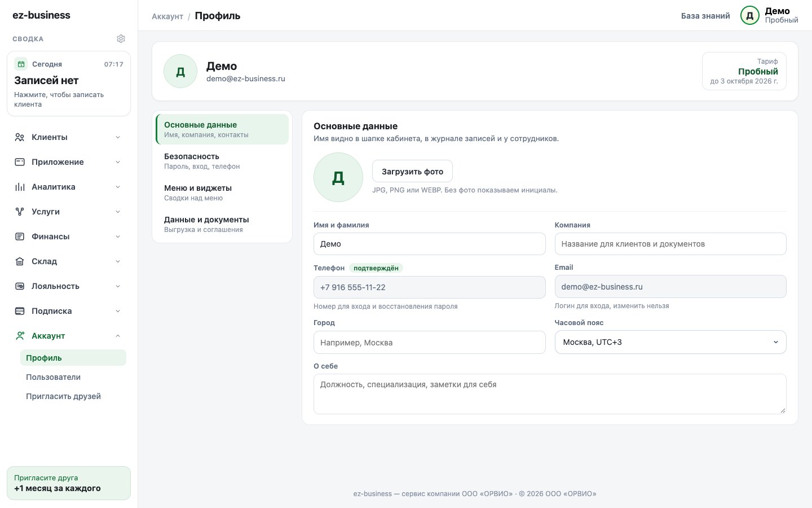This screenshot has height=508, width=812.
Task: Focus the Компания input field
Action: click(x=670, y=244)
